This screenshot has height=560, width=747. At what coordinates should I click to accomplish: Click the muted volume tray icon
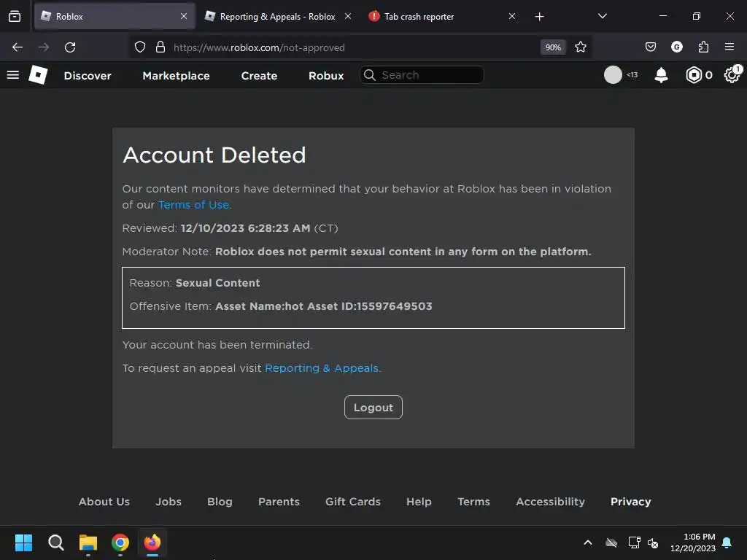[653, 542]
